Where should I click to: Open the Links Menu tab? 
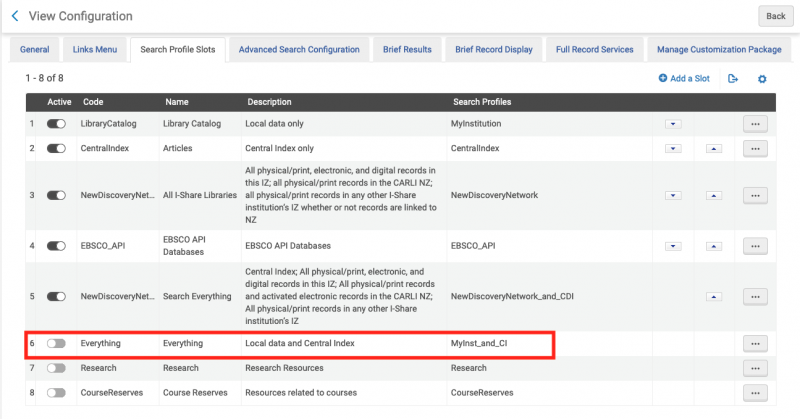pos(95,50)
